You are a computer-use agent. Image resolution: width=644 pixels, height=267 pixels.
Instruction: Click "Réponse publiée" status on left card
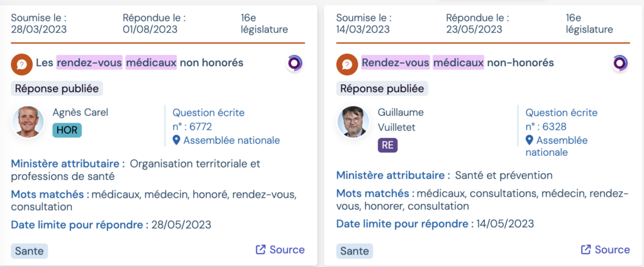coord(57,89)
